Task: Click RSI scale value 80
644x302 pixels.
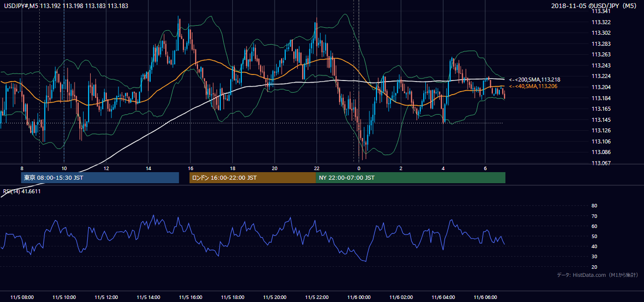Action: 594,205
